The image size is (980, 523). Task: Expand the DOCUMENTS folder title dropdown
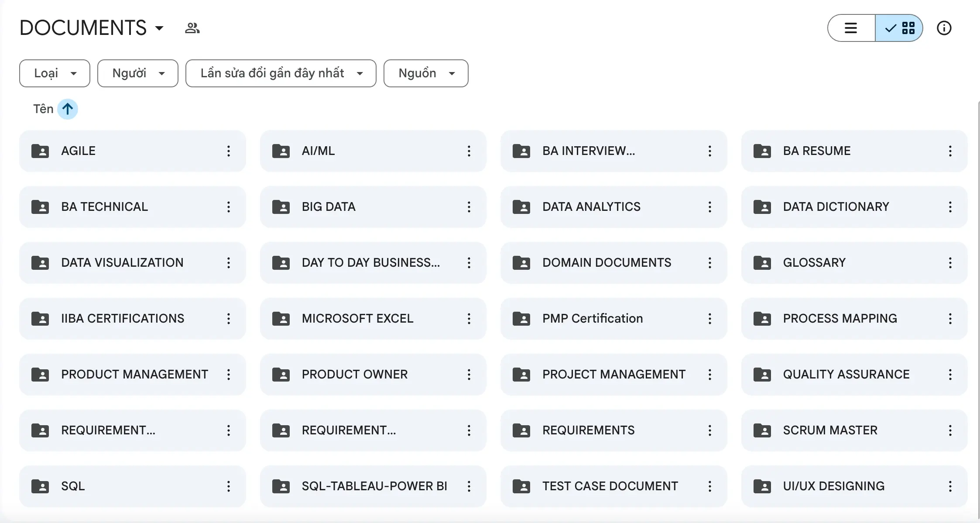coord(159,28)
